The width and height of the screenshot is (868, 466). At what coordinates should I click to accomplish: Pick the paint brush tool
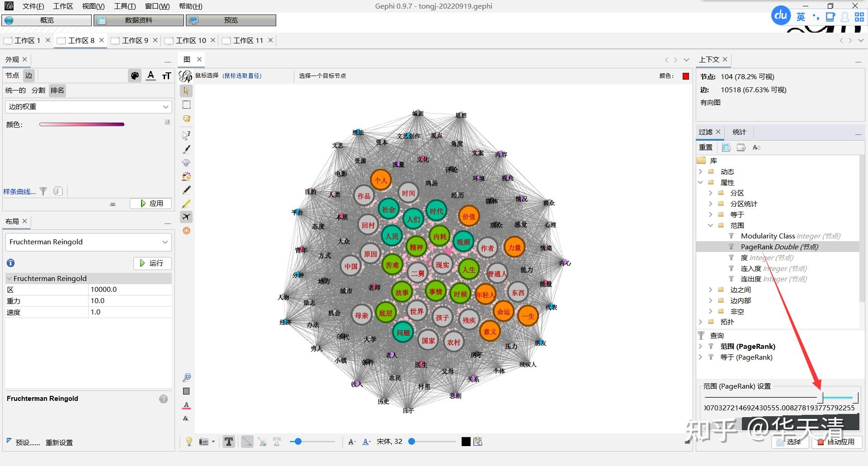click(186, 149)
